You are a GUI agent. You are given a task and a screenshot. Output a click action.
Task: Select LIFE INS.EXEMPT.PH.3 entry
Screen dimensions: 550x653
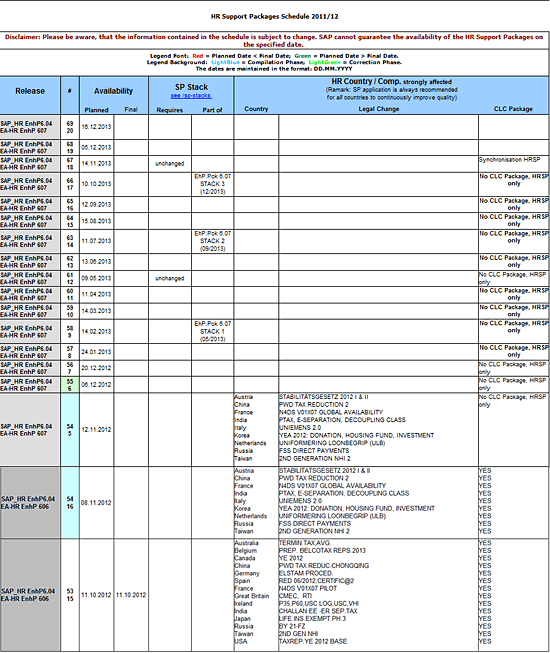(312, 619)
